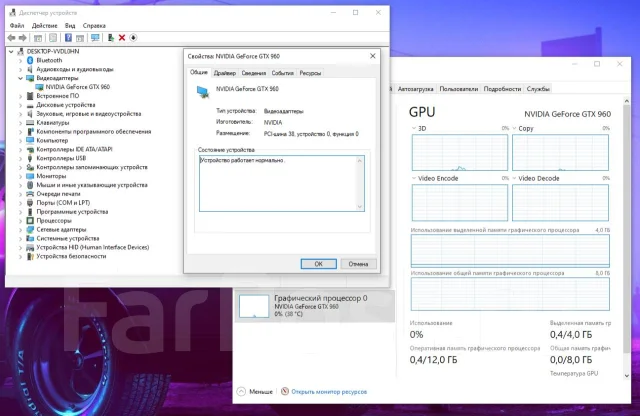Click the Видеоадаптеры category icon
The width and height of the screenshot is (640, 416).
click(30, 78)
